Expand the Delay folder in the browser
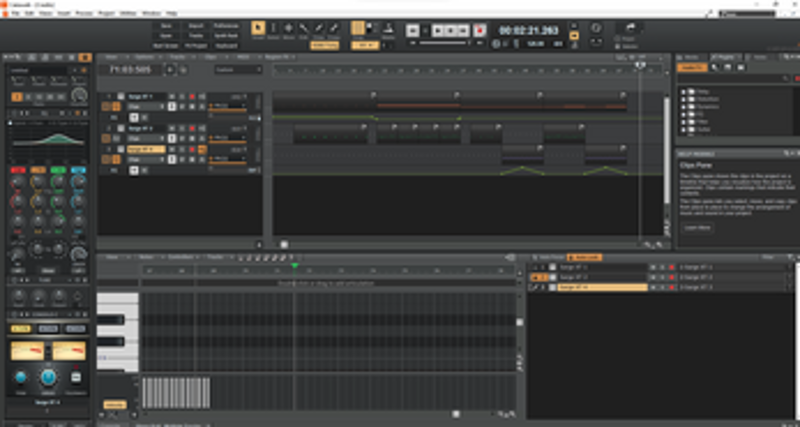Viewport: 800px width, 427px height. coord(683,91)
